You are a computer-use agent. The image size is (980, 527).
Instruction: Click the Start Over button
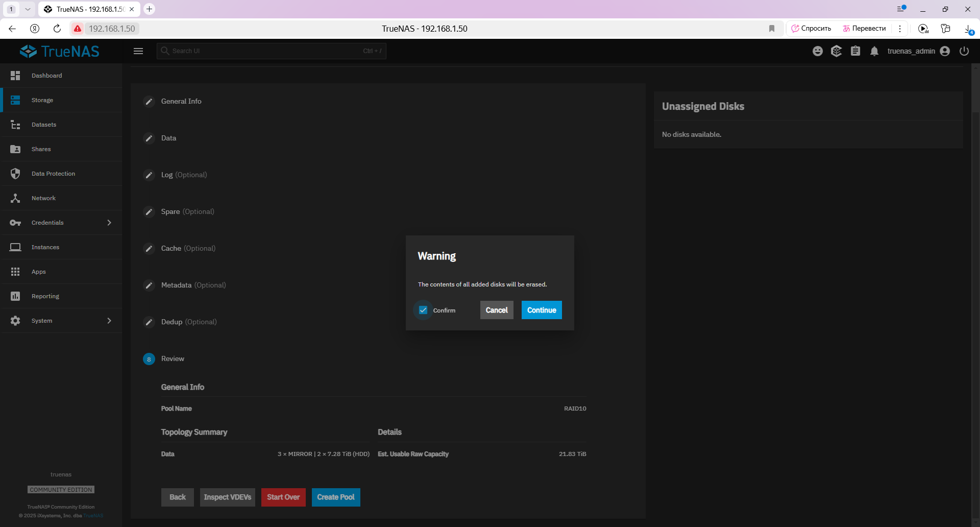click(x=283, y=497)
